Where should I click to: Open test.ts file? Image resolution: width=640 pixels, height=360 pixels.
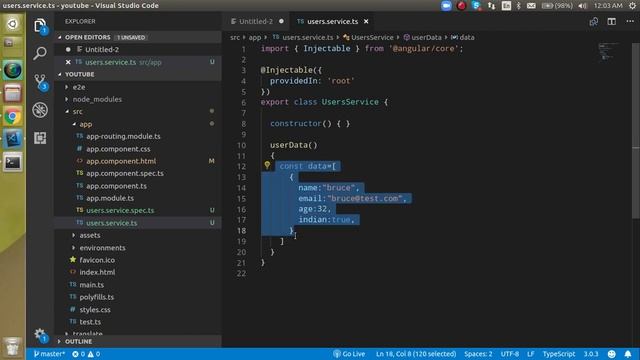pyautogui.click(x=90, y=322)
